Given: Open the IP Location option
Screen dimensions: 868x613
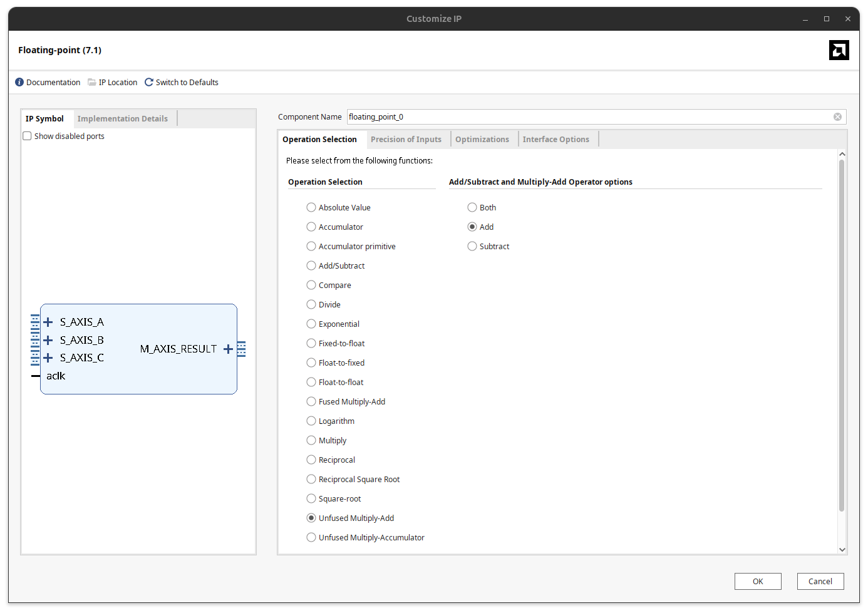Looking at the screenshot, I should (x=118, y=82).
